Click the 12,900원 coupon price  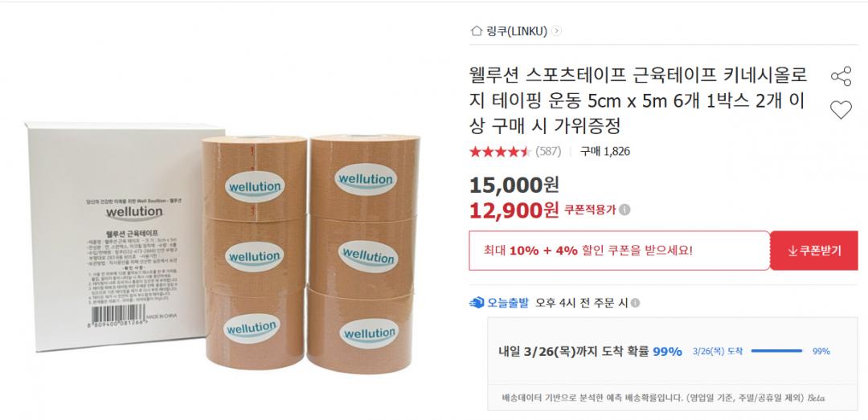point(514,210)
